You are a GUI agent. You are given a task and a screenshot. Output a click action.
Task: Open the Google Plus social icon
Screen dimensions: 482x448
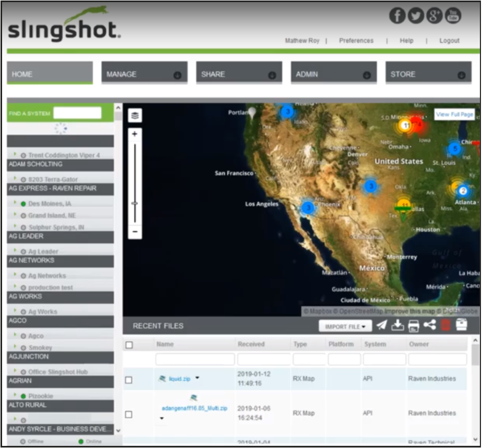435,15
